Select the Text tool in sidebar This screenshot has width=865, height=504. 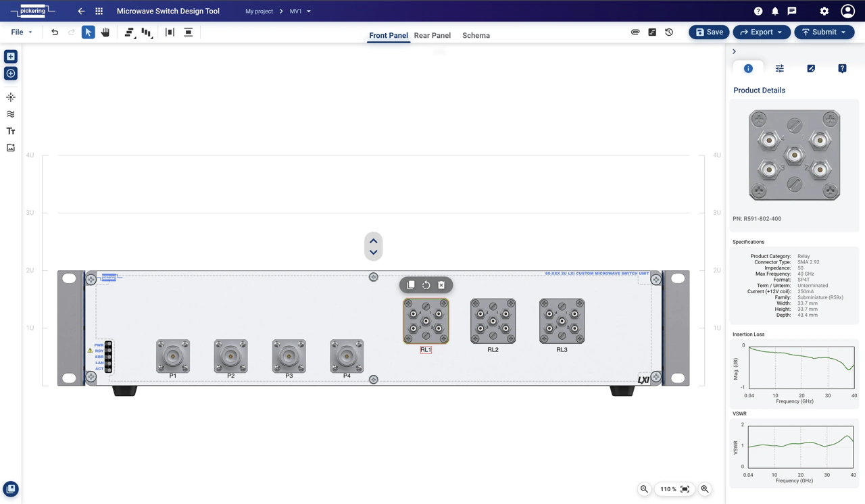tap(11, 131)
